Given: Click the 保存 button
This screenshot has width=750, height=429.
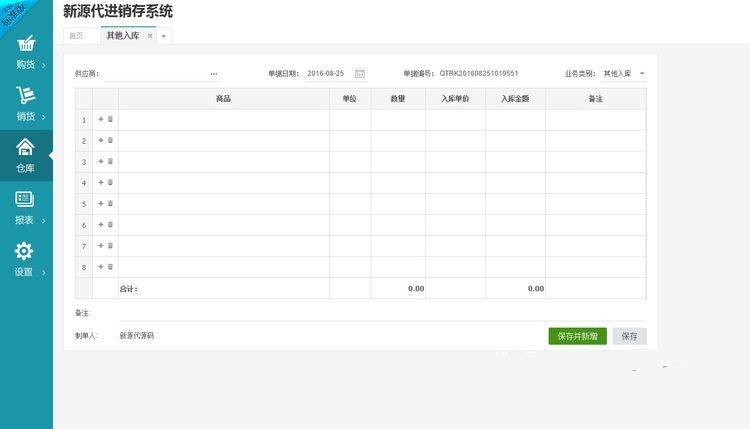Looking at the screenshot, I should 629,336.
